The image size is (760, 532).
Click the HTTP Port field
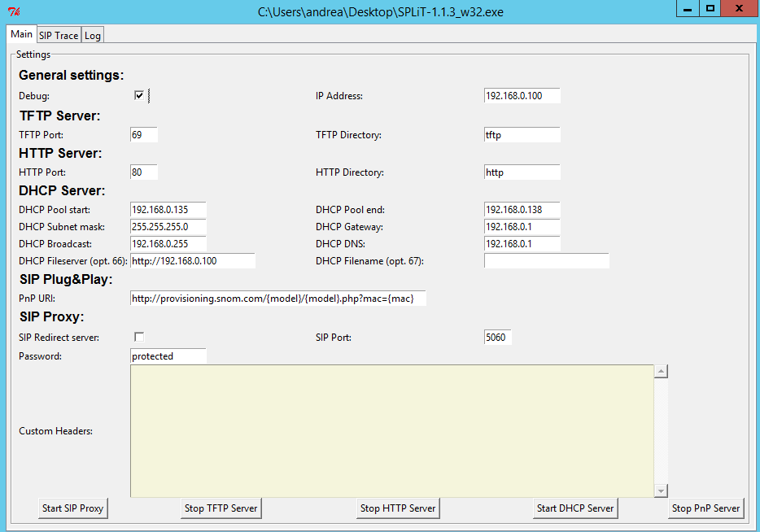tap(144, 172)
